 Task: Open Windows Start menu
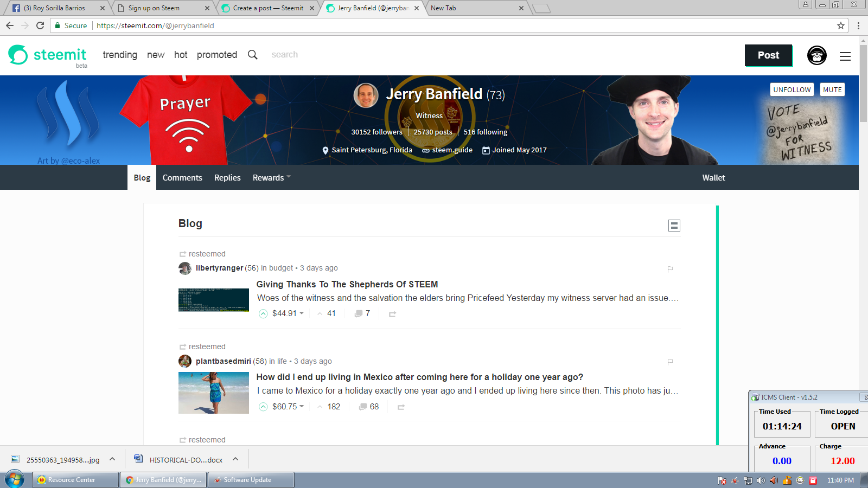tap(15, 480)
